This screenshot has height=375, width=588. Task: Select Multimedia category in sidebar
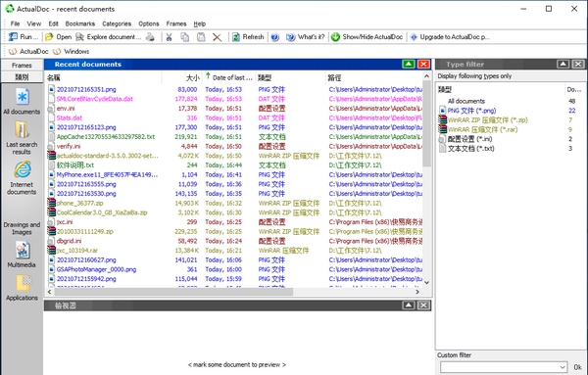pos(22,254)
